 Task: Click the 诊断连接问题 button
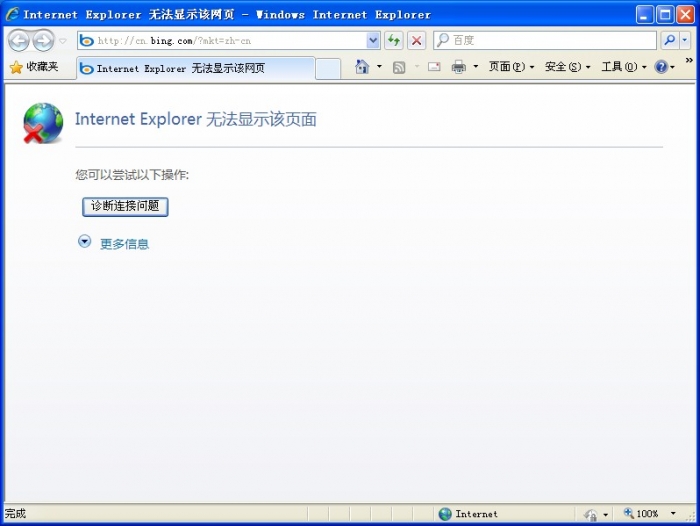125,206
